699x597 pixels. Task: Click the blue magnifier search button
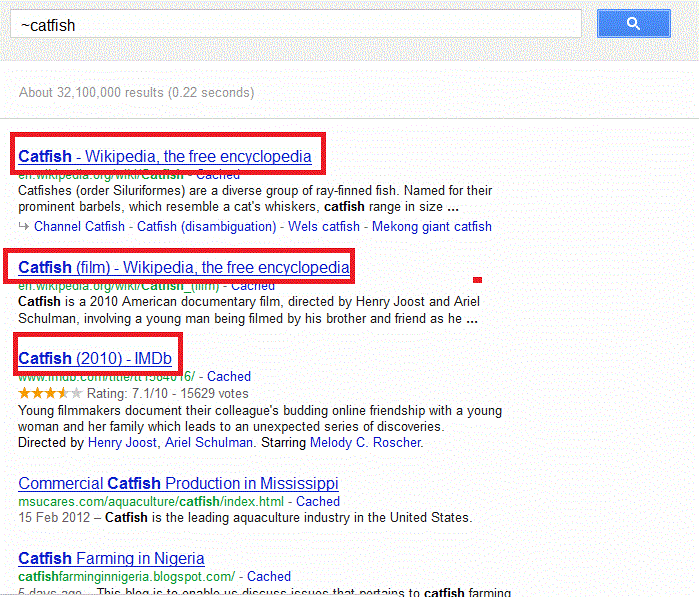633,23
